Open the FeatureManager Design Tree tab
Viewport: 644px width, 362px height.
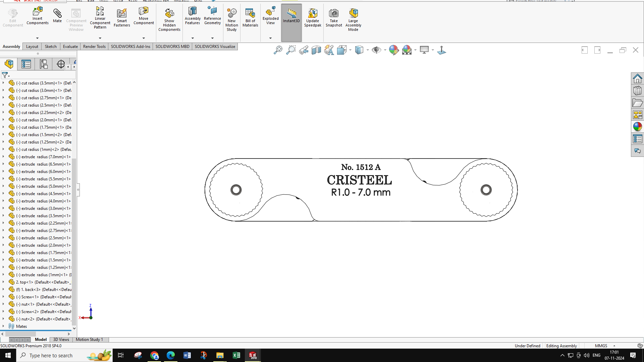click(9, 64)
